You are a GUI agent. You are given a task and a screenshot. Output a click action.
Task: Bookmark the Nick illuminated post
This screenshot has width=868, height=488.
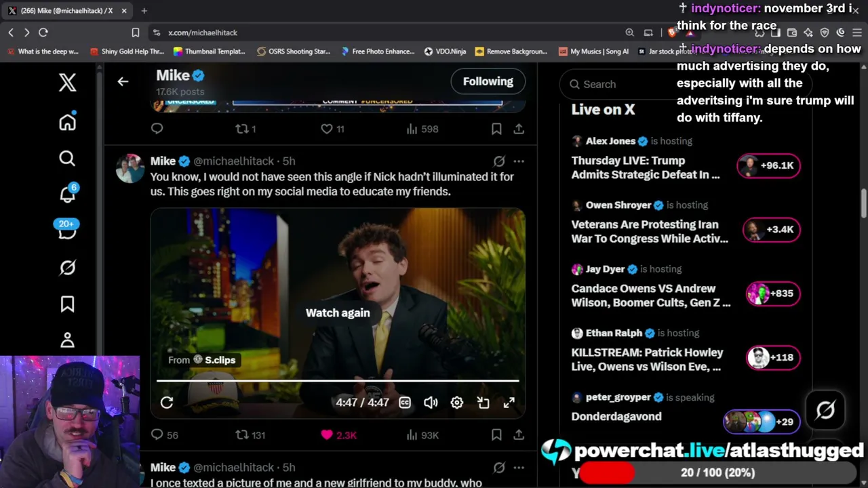coord(496,435)
